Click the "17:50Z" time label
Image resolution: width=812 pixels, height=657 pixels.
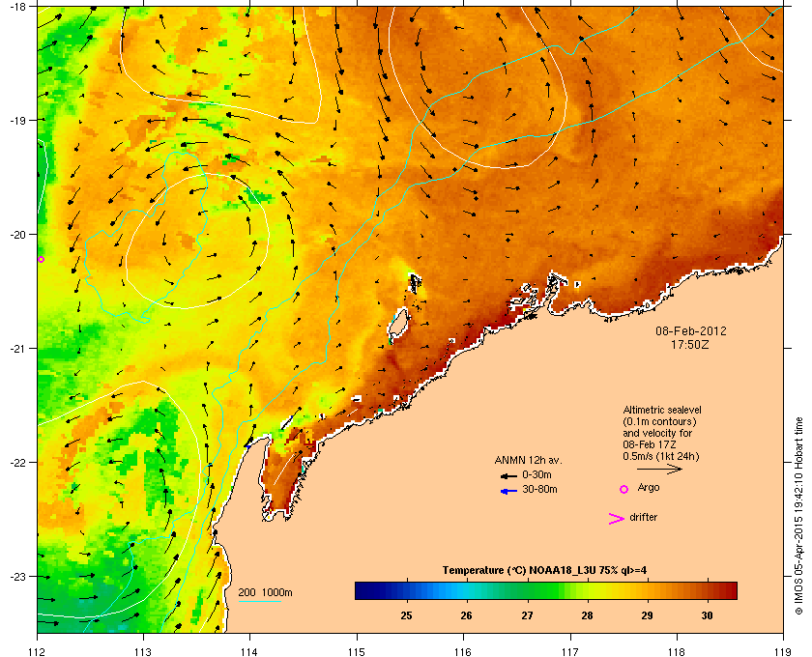click(690, 344)
